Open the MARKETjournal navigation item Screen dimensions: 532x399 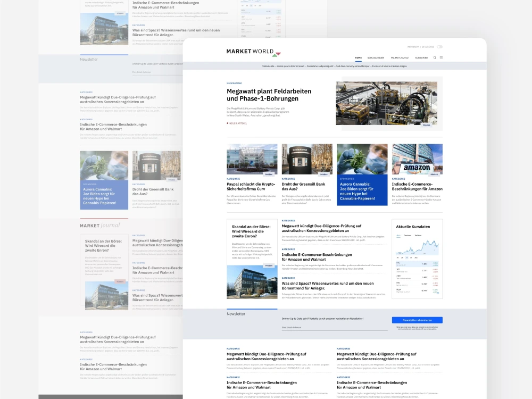[x=400, y=57]
